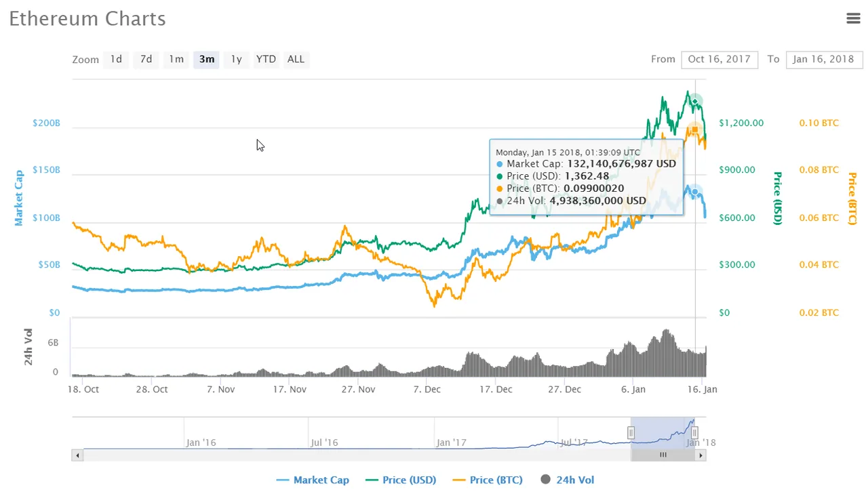Click the scrollbar right arrow
868x494 pixels.
(x=701, y=455)
